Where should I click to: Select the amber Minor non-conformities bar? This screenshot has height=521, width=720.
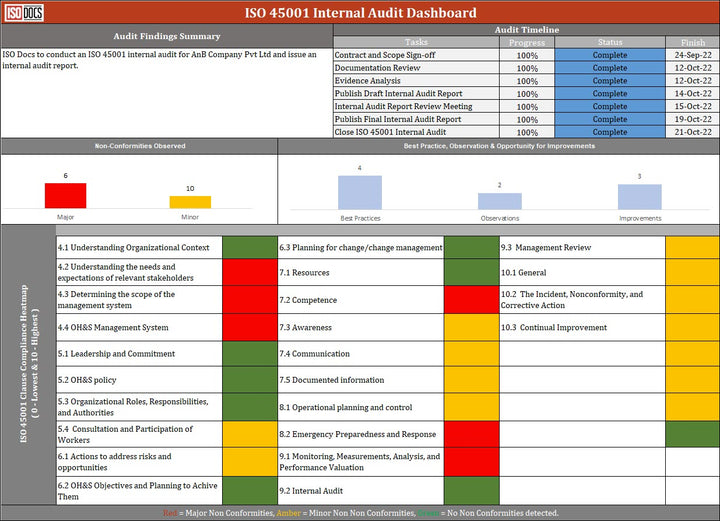190,201
